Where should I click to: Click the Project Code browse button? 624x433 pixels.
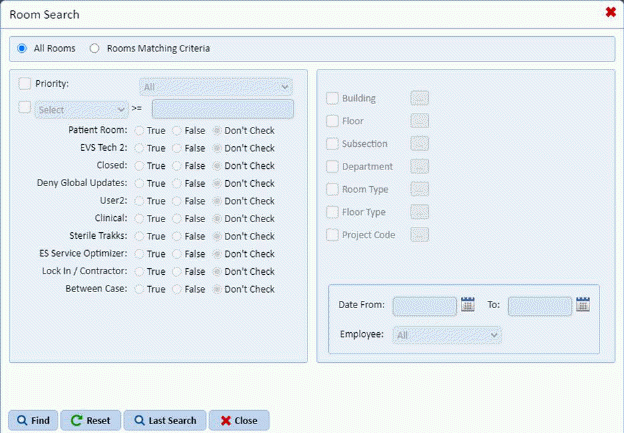420,235
